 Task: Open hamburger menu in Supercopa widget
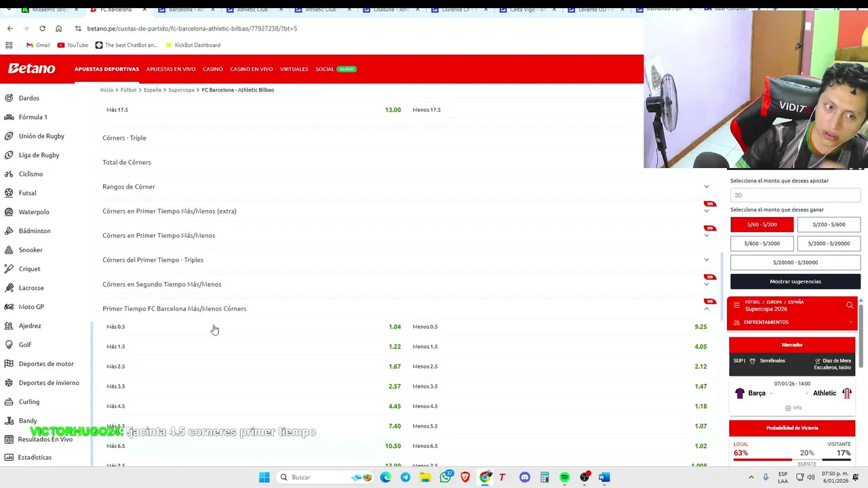tap(736, 305)
